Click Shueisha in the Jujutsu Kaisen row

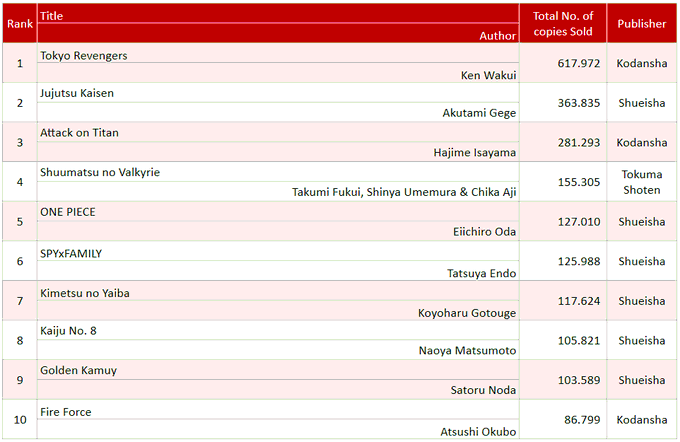click(642, 103)
